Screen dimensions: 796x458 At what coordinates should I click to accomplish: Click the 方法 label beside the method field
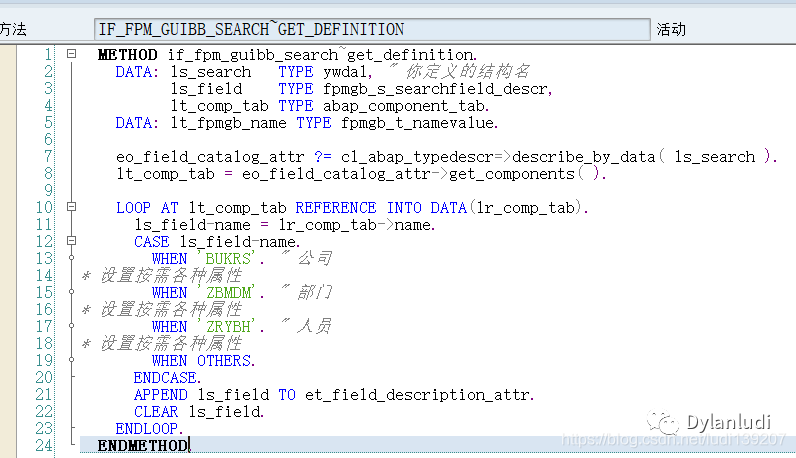click(13, 29)
